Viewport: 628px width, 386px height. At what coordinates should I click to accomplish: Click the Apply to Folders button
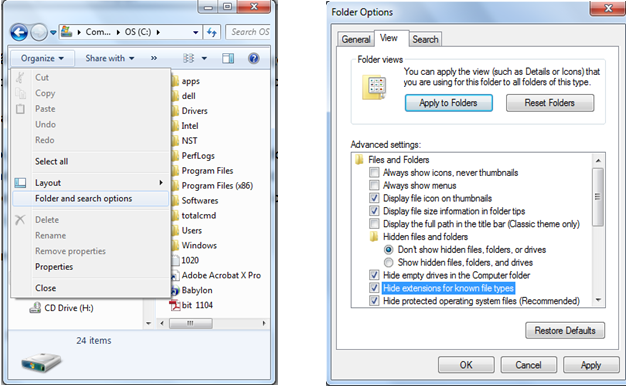449,103
